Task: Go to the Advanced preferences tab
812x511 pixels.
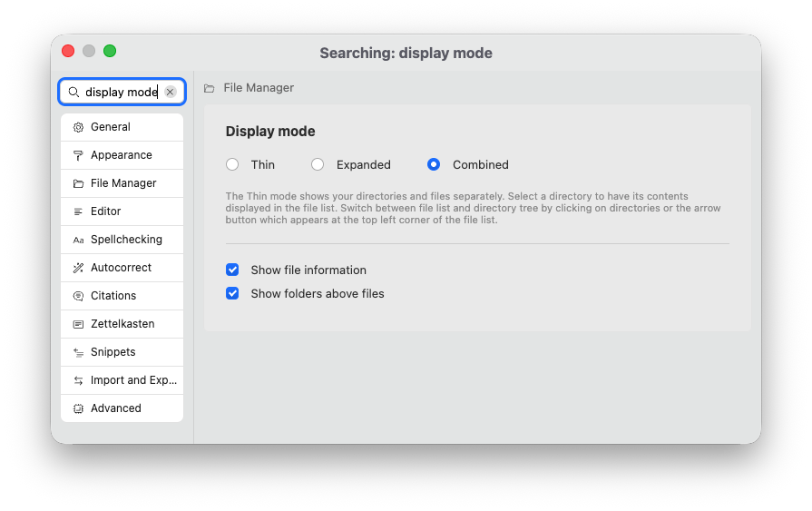Action: [122, 408]
